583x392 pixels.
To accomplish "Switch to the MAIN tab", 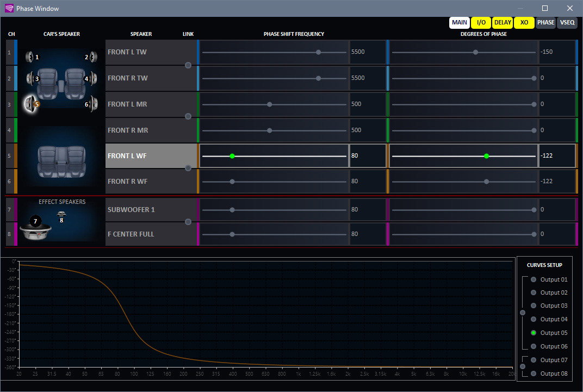I will 459,23.
